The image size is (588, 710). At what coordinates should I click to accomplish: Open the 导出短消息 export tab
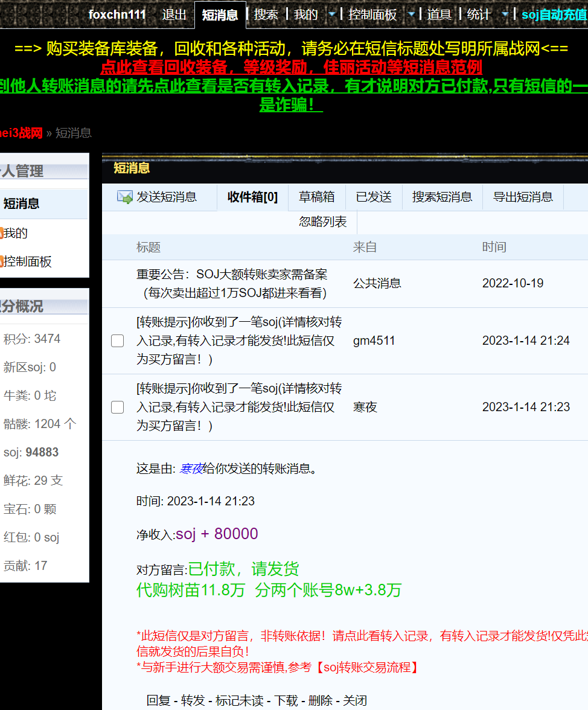coord(523,197)
